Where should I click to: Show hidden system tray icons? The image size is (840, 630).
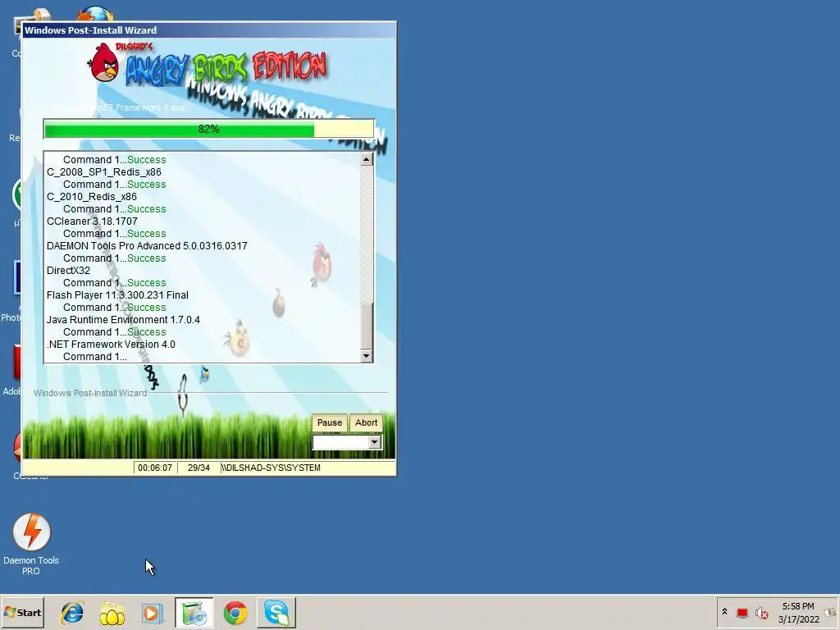click(724, 612)
